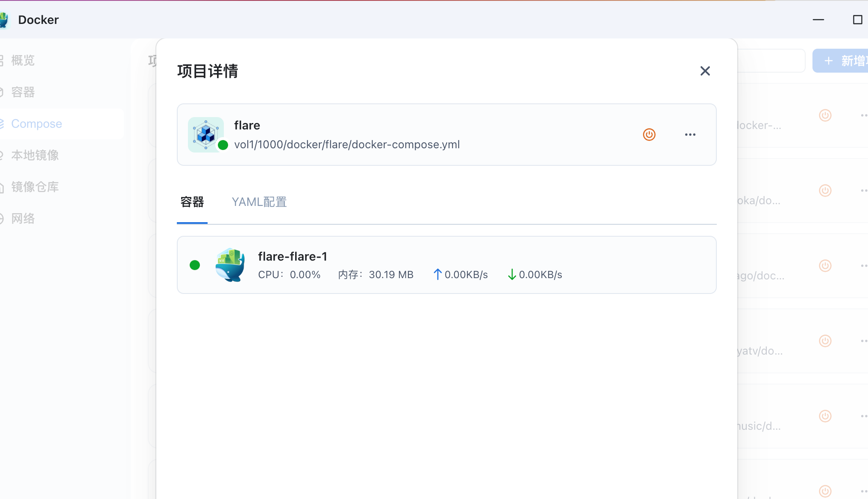Open the flare project more options menu

click(x=690, y=135)
